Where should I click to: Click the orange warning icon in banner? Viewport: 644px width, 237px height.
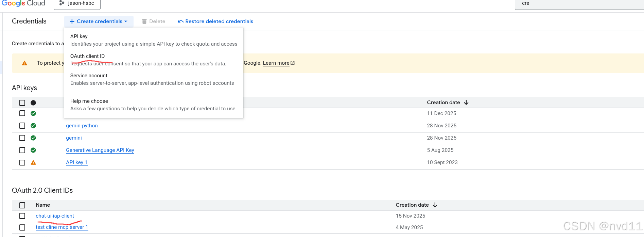(x=24, y=63)
